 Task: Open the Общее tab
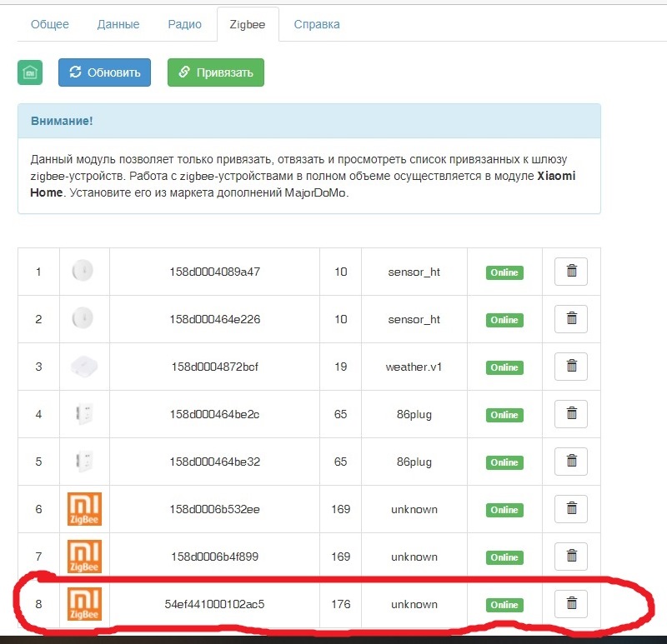50,24
